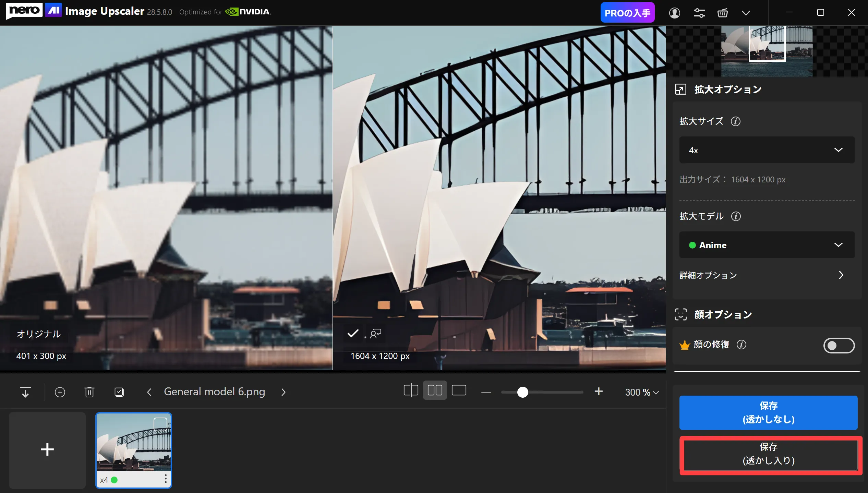
Task: Click the feedback icon on upscaled preview
Action: click(x=376, y=333)
